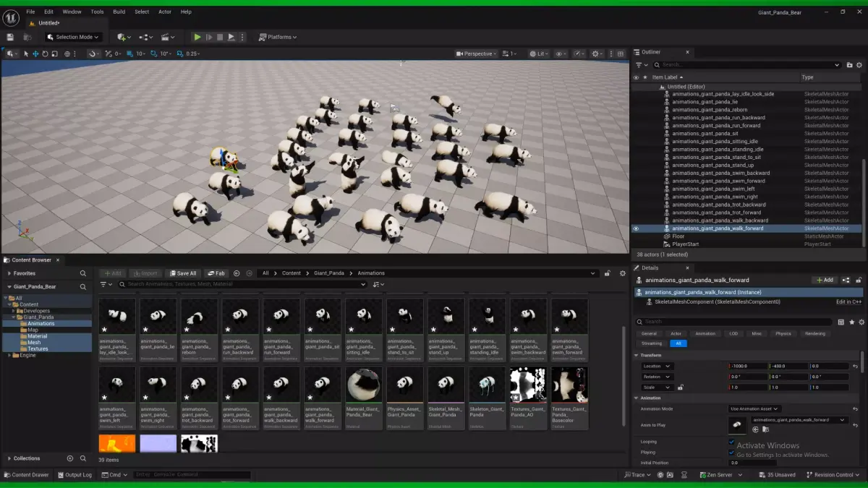This screenshot has width=868, height=488.
Task: Open the Location type dropdown
Action: 658,366
